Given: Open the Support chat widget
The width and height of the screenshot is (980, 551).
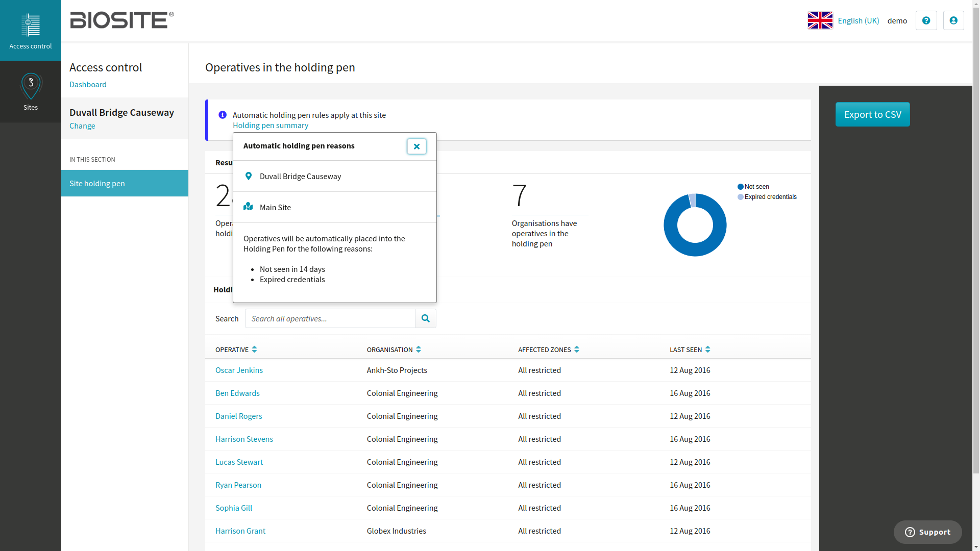Looking at the screenshot, I should (x=927, y=532).
